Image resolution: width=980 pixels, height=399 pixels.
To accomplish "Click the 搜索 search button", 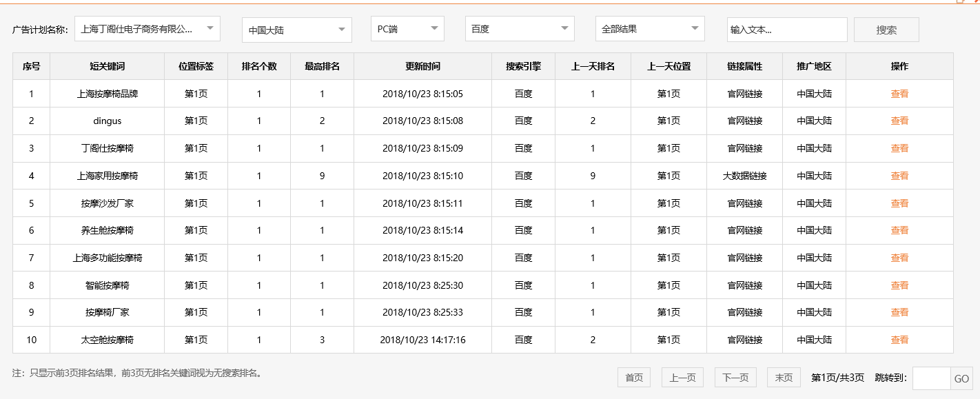I will [x=886, y=29].
